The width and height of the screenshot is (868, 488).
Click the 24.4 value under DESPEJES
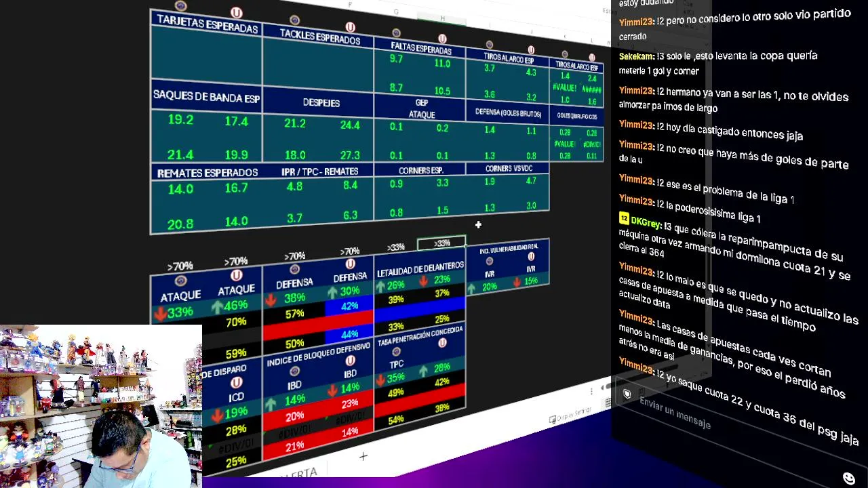click(350, 125)
